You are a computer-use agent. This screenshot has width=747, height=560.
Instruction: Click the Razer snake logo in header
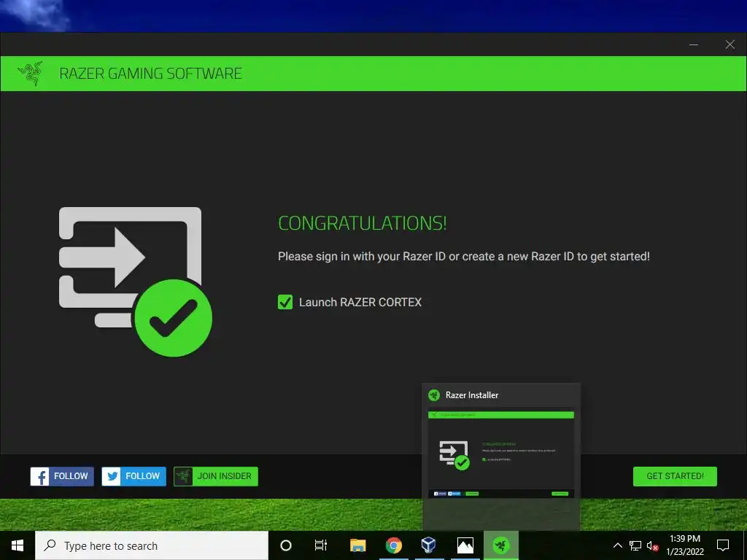pos(31,74)
